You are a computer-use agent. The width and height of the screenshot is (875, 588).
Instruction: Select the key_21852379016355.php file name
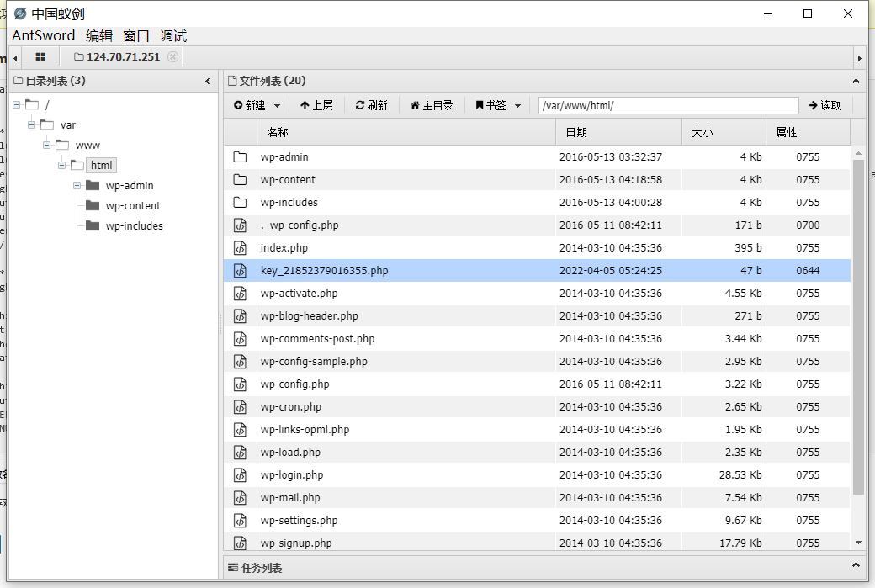click(x=324, y=271)
